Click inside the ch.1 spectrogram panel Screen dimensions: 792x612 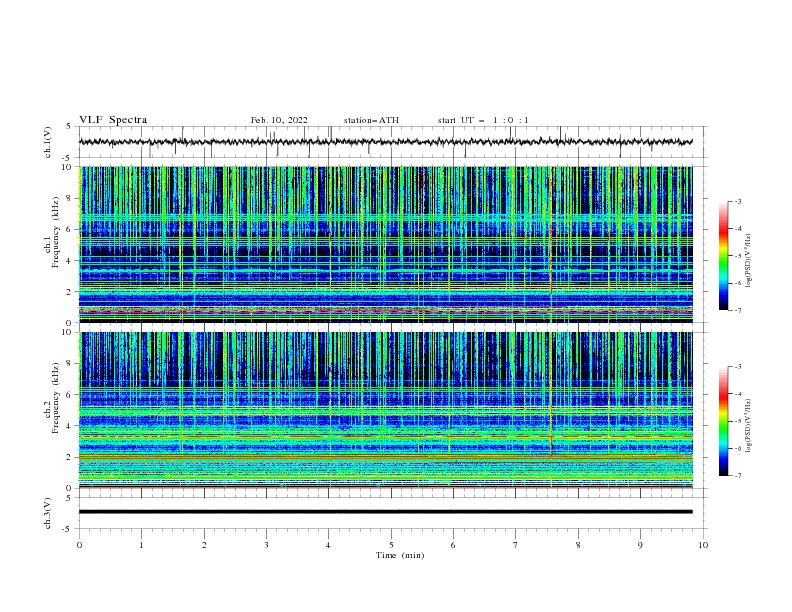390,245
